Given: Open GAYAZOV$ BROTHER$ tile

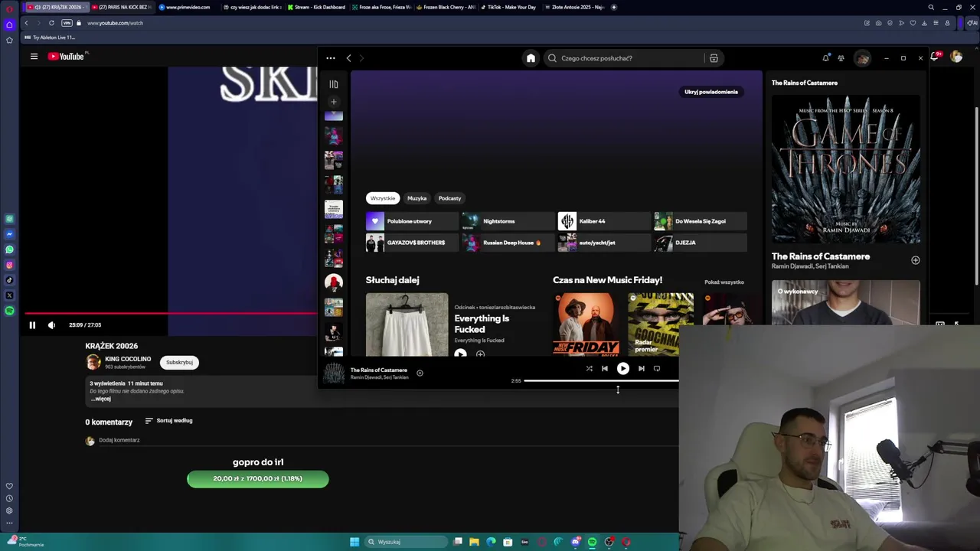Looking at the screenshot, I should [x=412, y=243].
